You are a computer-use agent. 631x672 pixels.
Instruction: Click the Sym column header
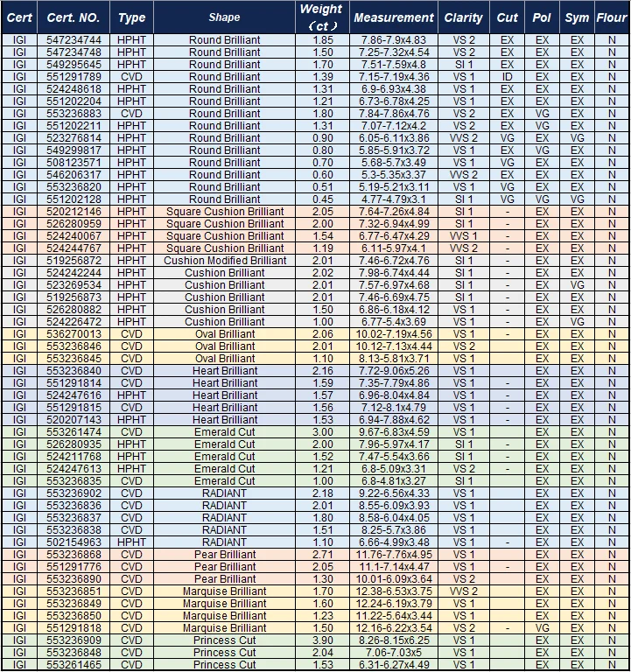click(577, 17)
